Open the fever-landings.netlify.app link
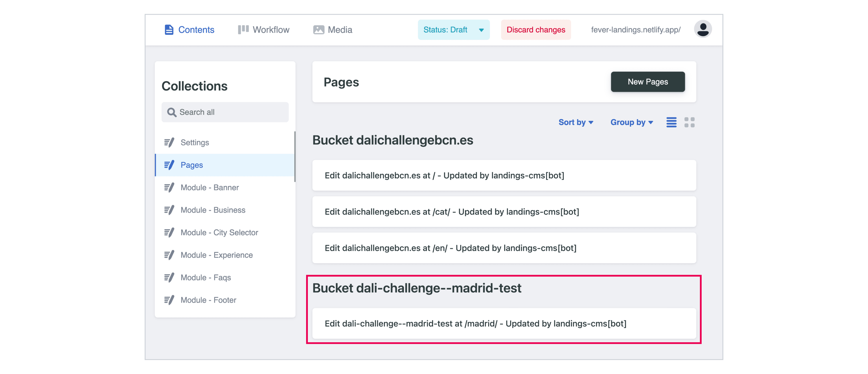The height and width of the screenshot is (374, 868). (x=635, y=30)
